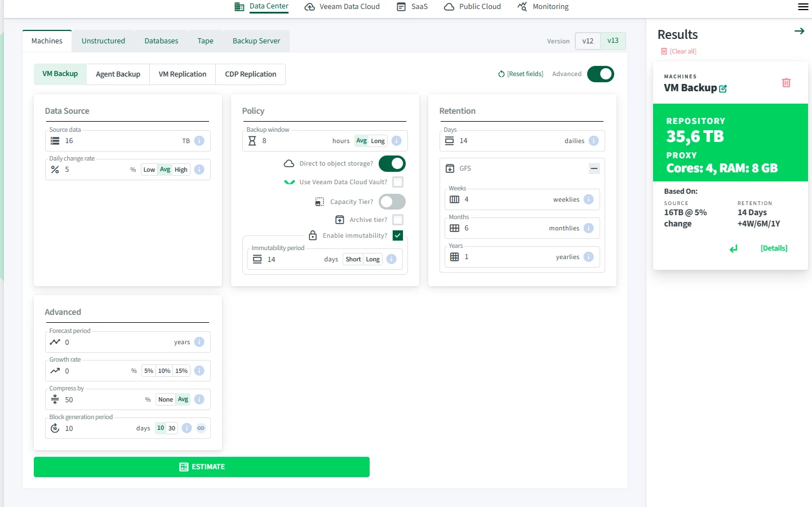Open the Machines tab
Viewport: 812px width, 507px height.
pyautogui.click(x=47, y=41)
